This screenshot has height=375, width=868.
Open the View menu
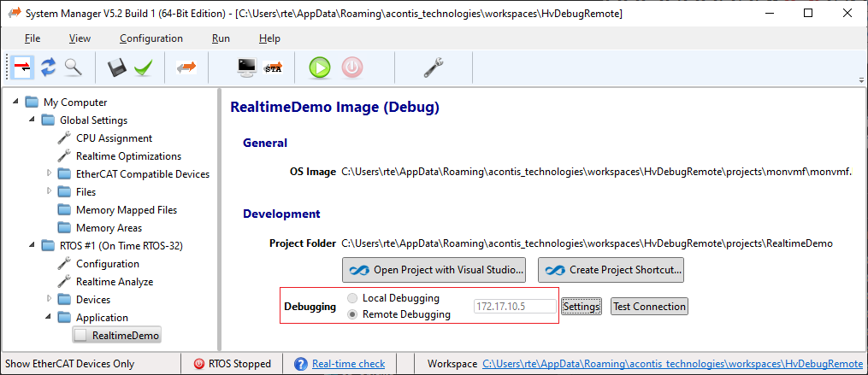click(80, 38)
